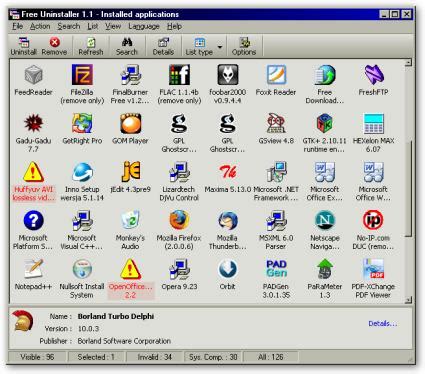Open the Search menu
The width and height of the screenshot is (425, 374).
(x=68, y=26)
